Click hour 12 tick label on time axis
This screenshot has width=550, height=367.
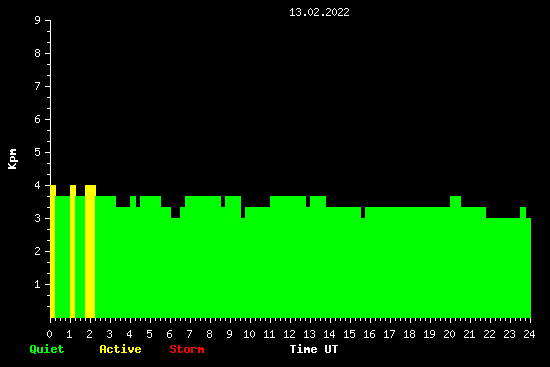click(289, 334)
